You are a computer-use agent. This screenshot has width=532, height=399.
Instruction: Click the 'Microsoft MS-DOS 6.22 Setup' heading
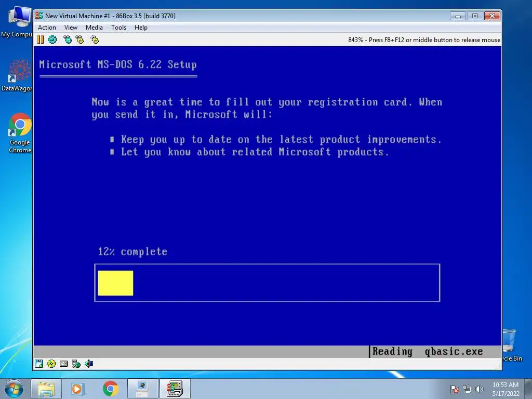(118, 64)
